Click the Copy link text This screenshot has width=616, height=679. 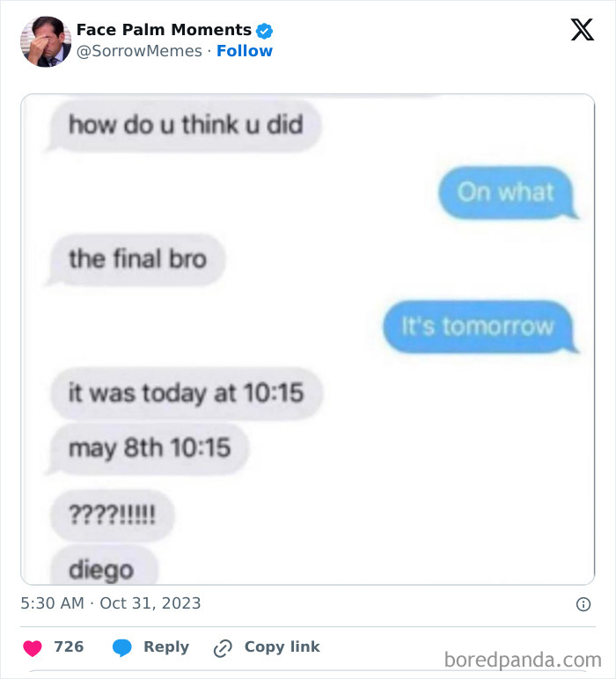click(x=282, y=646)
